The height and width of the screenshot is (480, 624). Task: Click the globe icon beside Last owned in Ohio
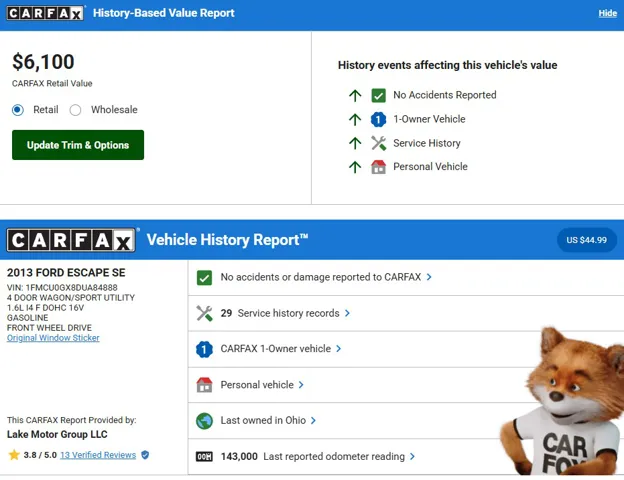204,421
